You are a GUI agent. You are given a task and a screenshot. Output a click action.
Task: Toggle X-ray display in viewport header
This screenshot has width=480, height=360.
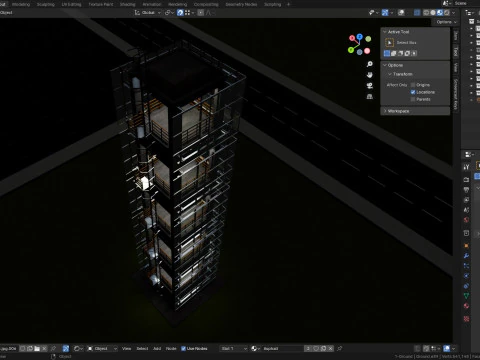pos(417,13)
